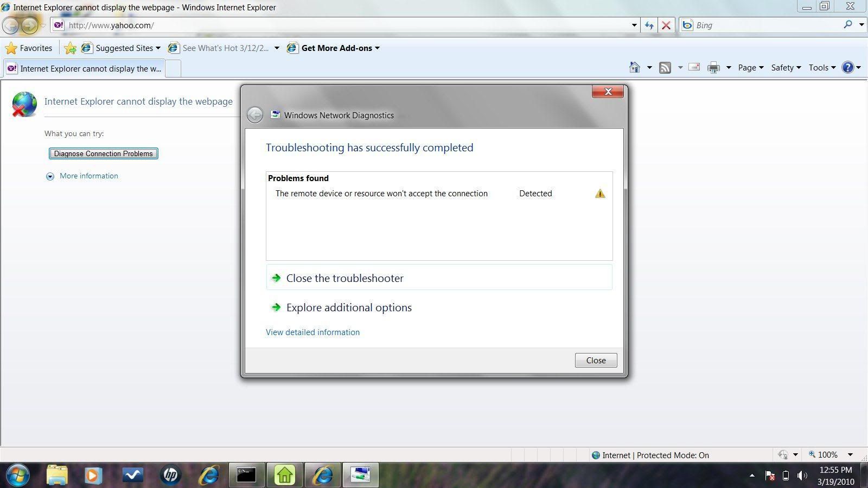
Task: Open Favorites star button
Action: [29, 48]
